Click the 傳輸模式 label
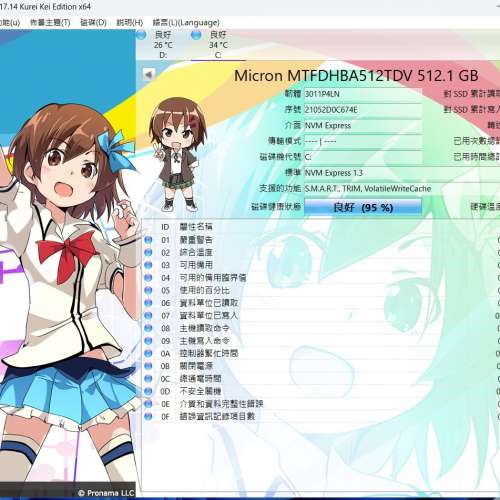Screen dimensions: 500x500 [285, 141]
